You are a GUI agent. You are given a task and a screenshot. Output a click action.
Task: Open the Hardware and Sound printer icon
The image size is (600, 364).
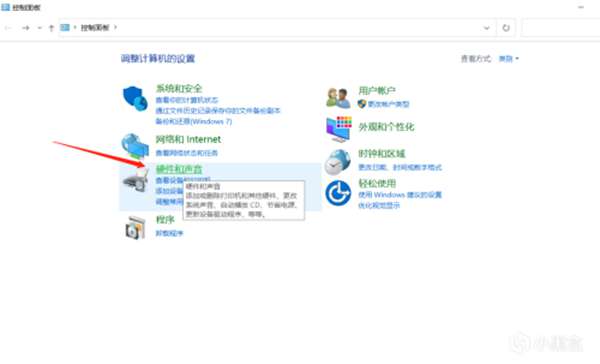pos(135,180)
